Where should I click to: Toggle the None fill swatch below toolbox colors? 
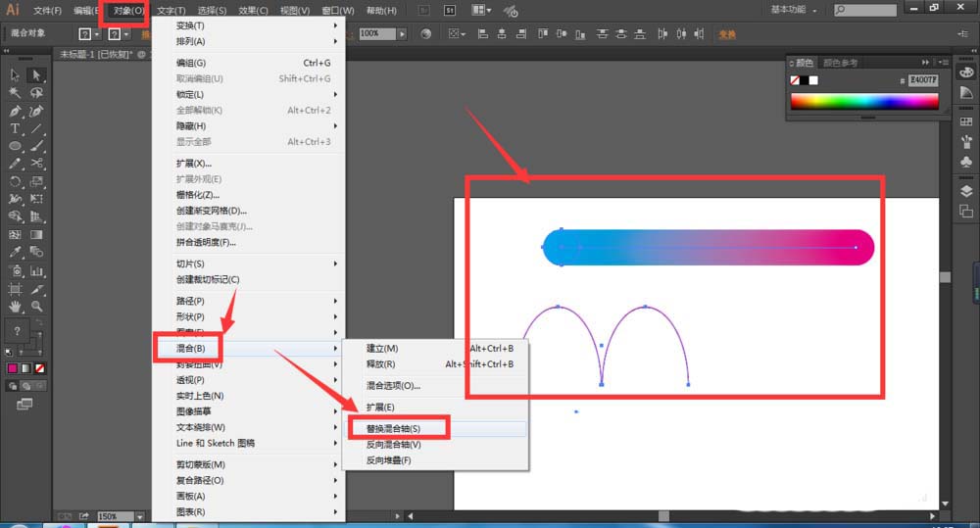[x=39, y=368]
